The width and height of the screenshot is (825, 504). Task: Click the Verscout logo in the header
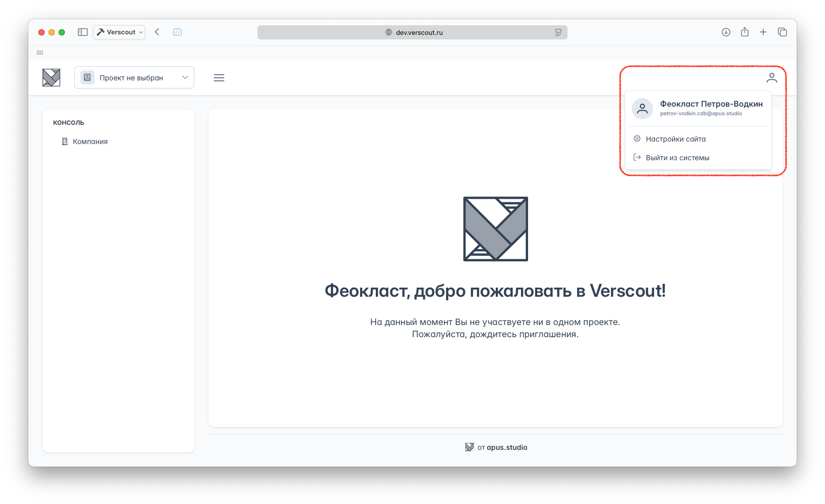click(51, 77)
